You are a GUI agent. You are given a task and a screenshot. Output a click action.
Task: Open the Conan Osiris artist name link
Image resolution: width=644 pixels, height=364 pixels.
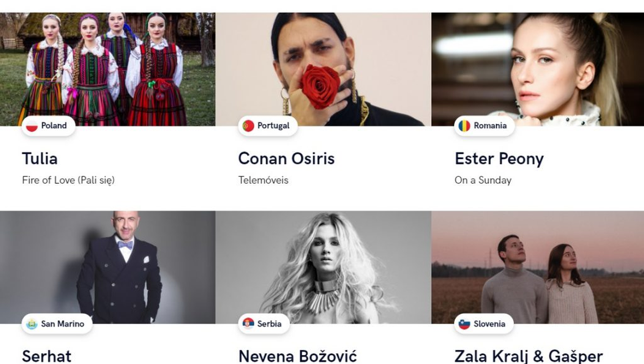(x=286, y=158)
